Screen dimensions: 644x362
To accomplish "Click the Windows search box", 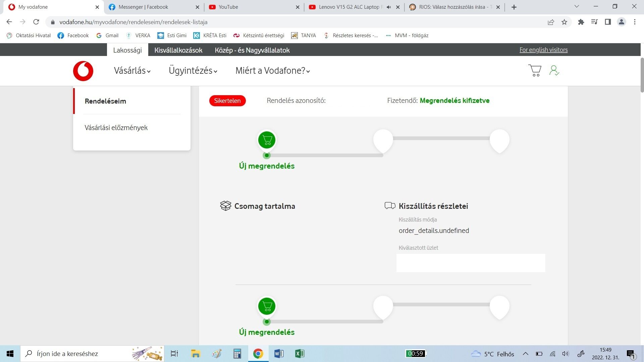I will click(x=93, y=354).
